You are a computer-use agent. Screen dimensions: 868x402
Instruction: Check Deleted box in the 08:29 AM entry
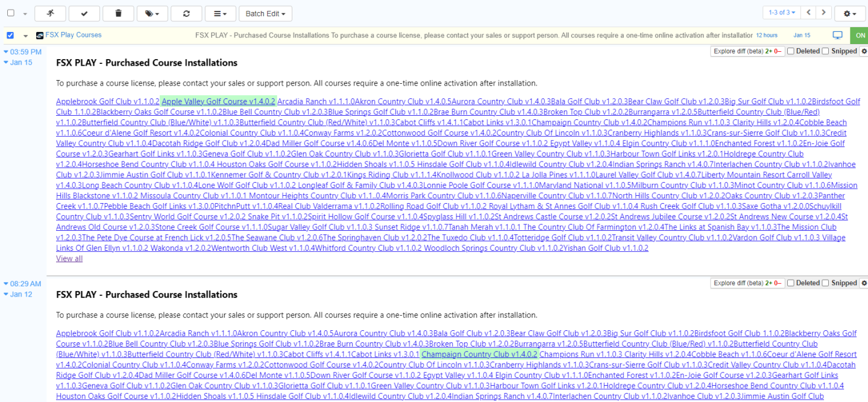point(791,283)
